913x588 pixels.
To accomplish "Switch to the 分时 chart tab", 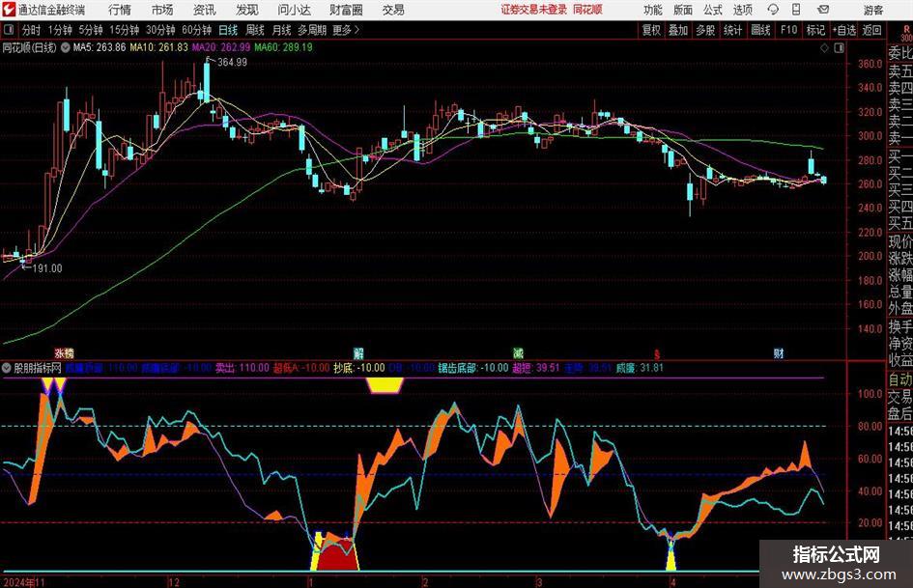I will click(32, 30).
